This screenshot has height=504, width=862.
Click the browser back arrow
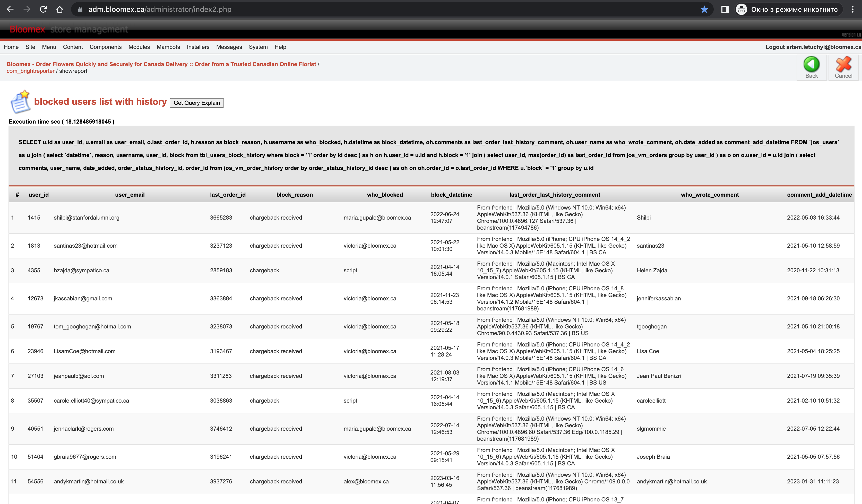[x=10, y=9]
